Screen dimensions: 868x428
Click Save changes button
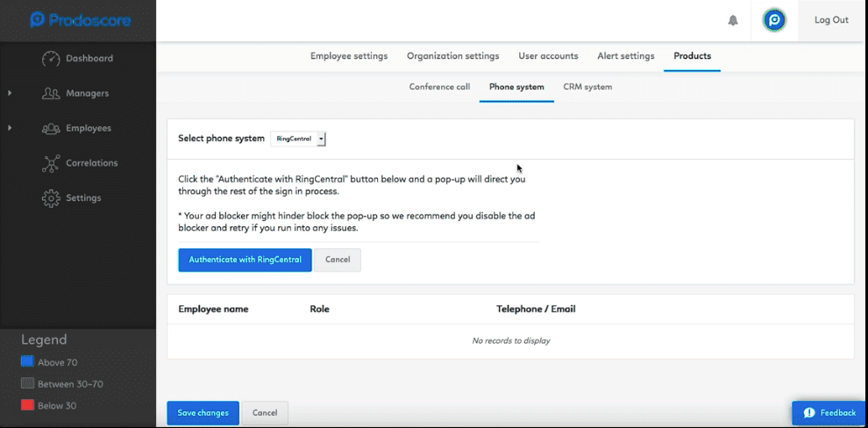pyautogui.click(x=203, y=413)
